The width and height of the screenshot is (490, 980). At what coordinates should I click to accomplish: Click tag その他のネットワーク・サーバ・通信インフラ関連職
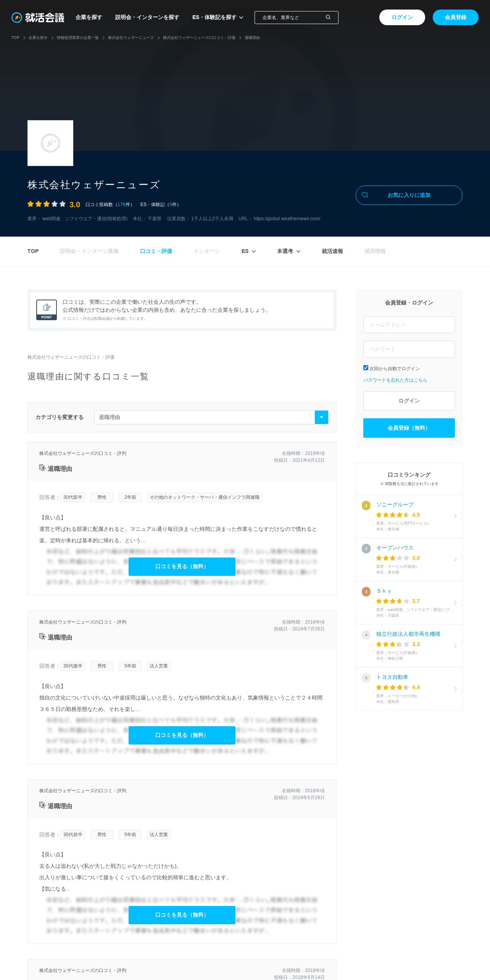(x=205, y=497)
